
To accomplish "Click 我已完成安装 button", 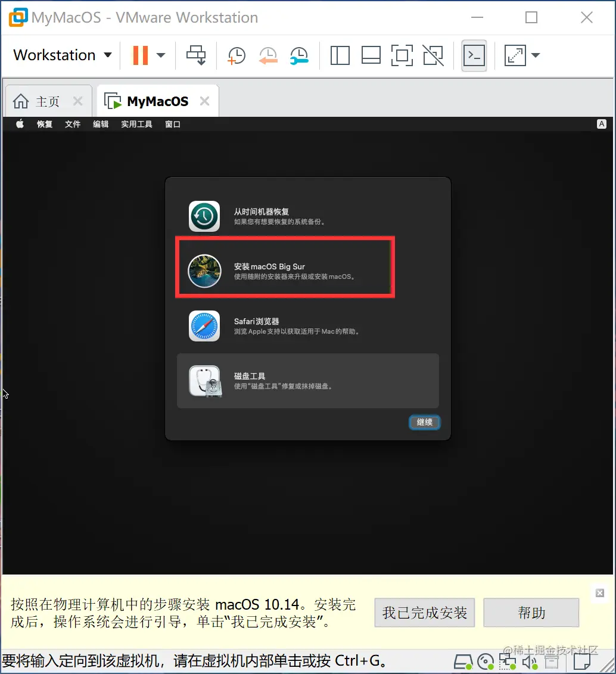I will [x=424, y=613].
